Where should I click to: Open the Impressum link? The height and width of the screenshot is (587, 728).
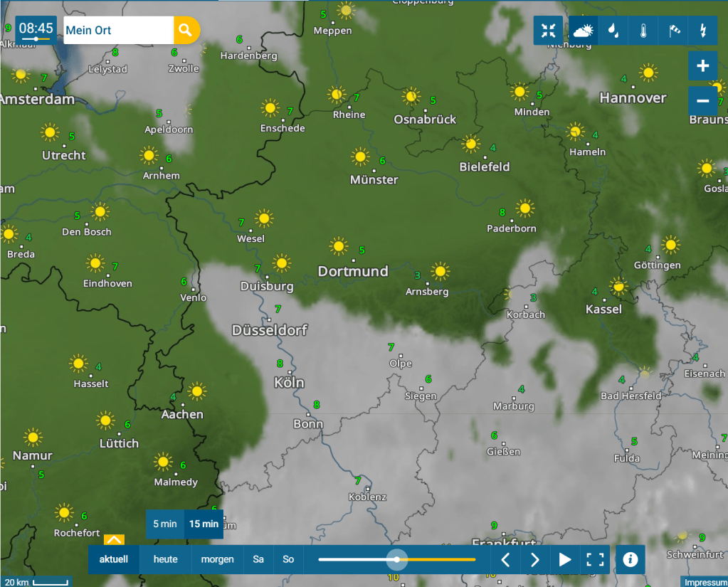tap(705, 582)
